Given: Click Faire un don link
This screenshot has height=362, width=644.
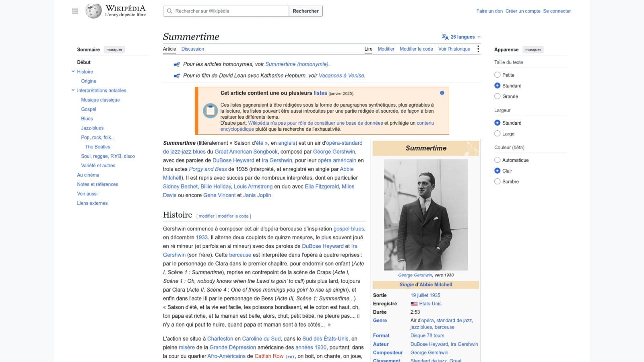Looking at the screenshot, I should [x=489, y=11].
